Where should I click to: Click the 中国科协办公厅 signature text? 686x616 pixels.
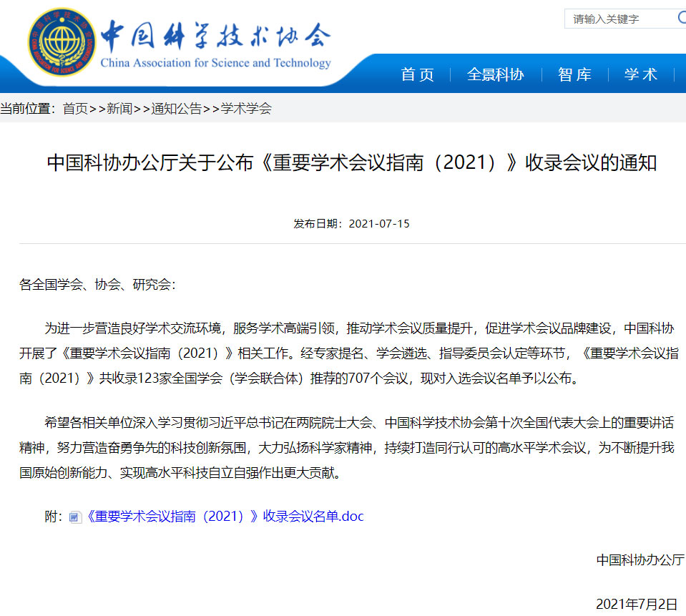tap(640, 559)
